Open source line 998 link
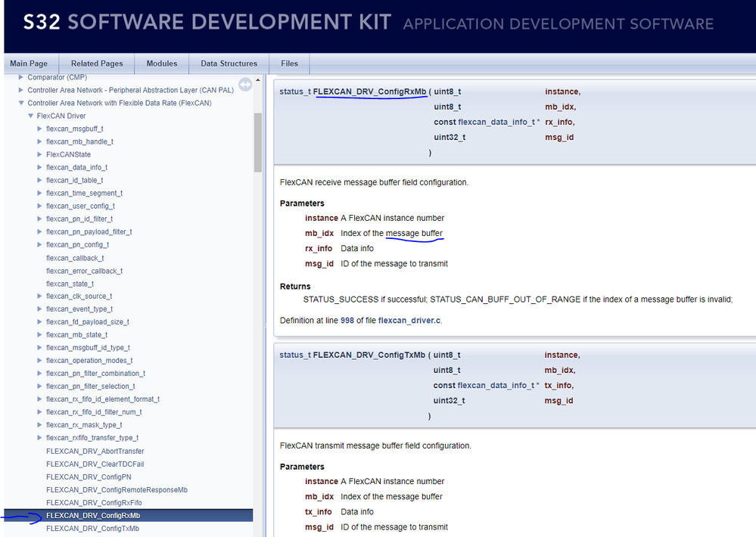756x537 pixels. (x=347, y=321)
